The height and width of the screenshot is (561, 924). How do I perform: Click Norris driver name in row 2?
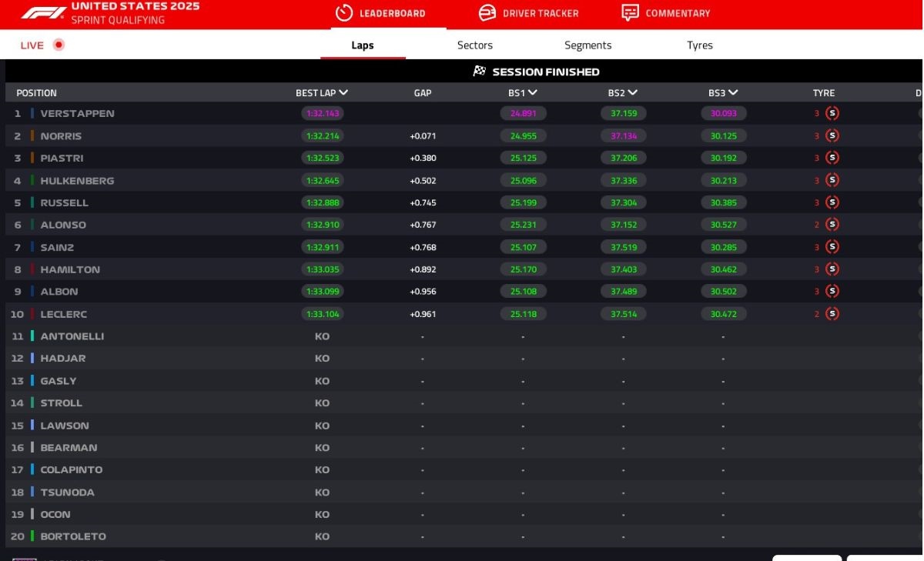(61, 136)
